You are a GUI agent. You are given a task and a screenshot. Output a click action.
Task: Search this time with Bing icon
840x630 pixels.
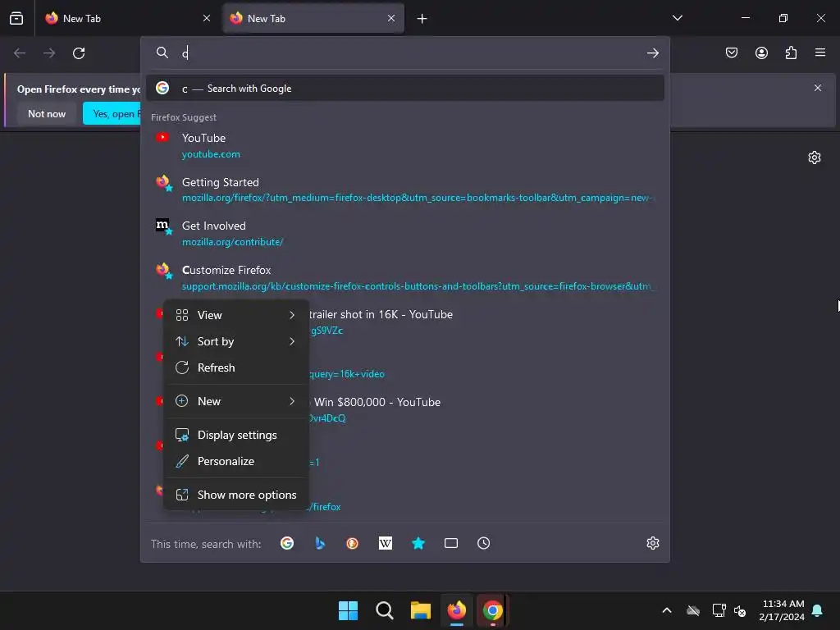pyautogui.click(x=320, y=543)
